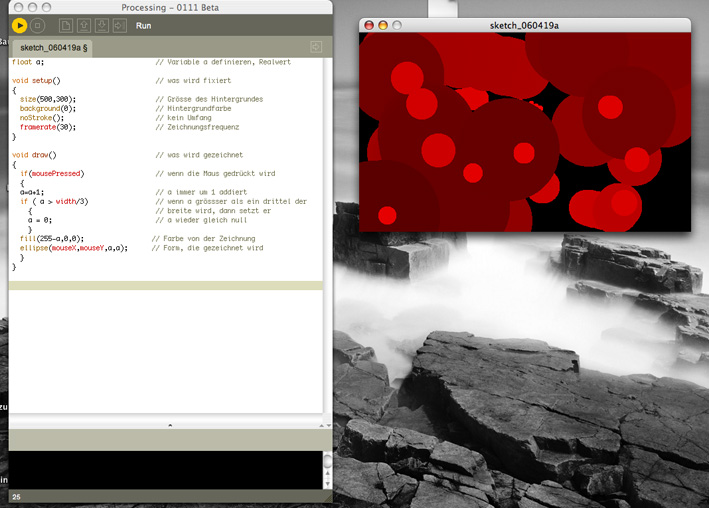The height and width of the screenshot is (508, 709).
Task: Click the status message bar below the code
Action: point(170,439)
